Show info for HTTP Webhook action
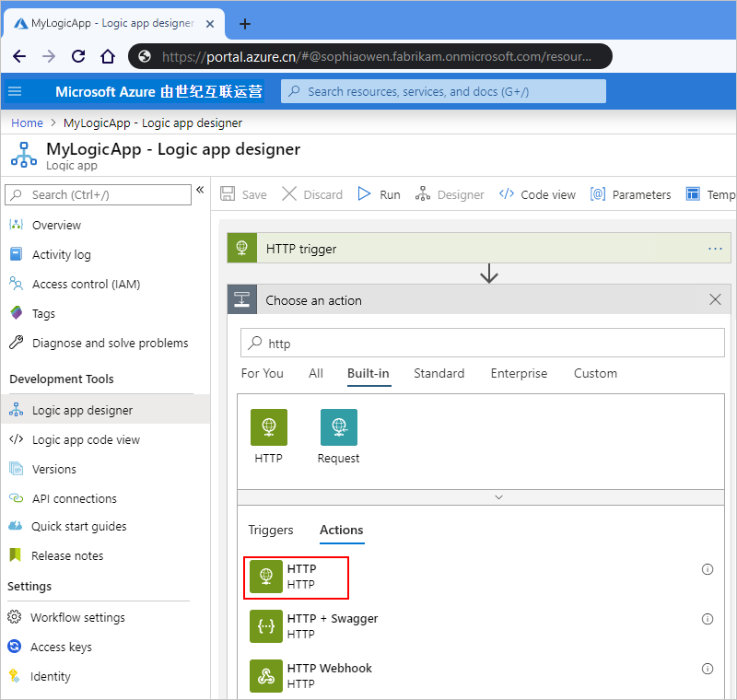 point(708,669)
